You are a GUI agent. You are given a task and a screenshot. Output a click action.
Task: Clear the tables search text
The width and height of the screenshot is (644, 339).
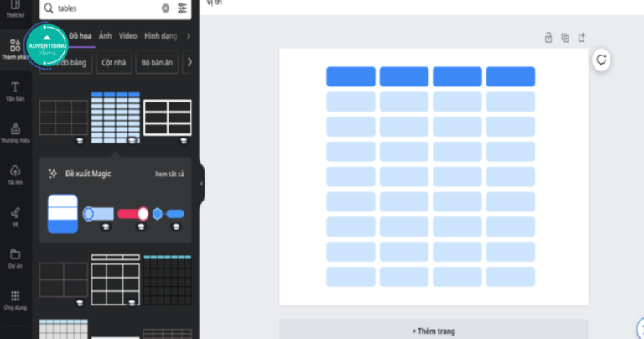tap(165, 8)
